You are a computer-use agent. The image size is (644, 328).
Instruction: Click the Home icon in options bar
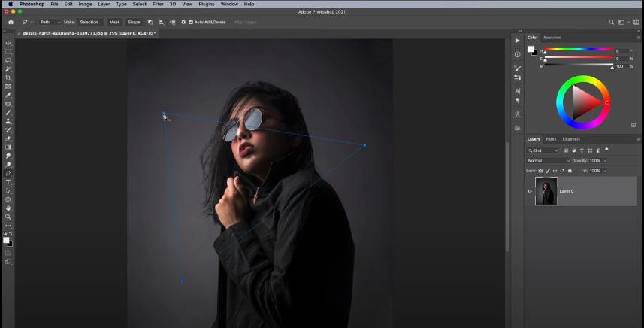(x=11, y=23)
